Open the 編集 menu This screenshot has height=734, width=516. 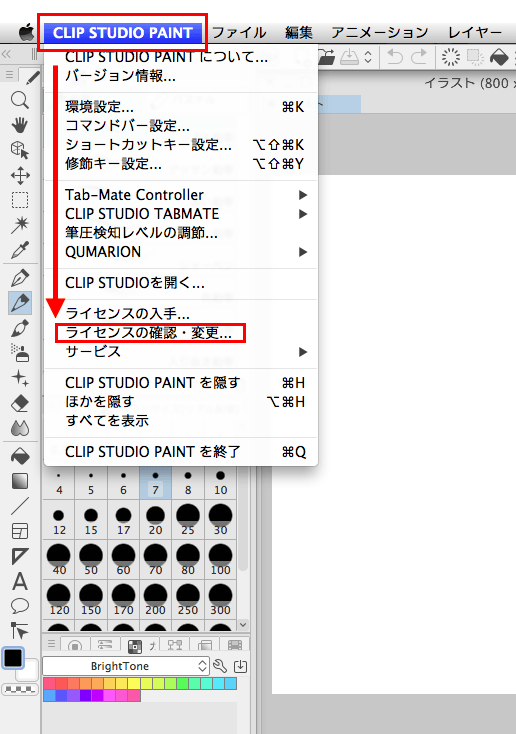click(299, 33)
